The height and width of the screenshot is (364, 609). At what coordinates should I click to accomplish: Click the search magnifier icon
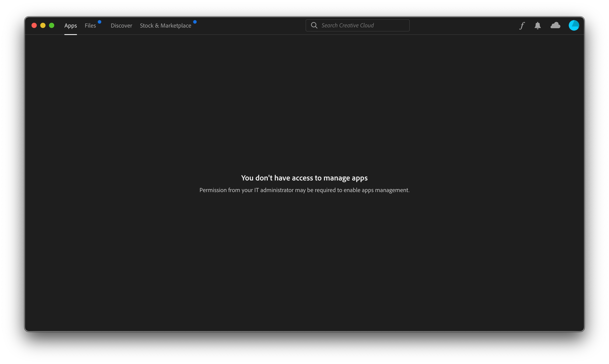pos(314,25)
